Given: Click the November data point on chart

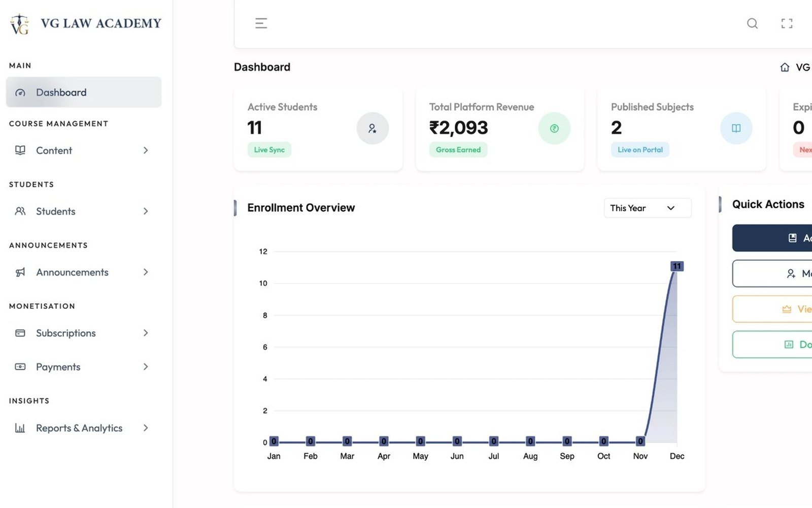Looking at the screenshot, I should pyautogui.click(x=640, y=441).
